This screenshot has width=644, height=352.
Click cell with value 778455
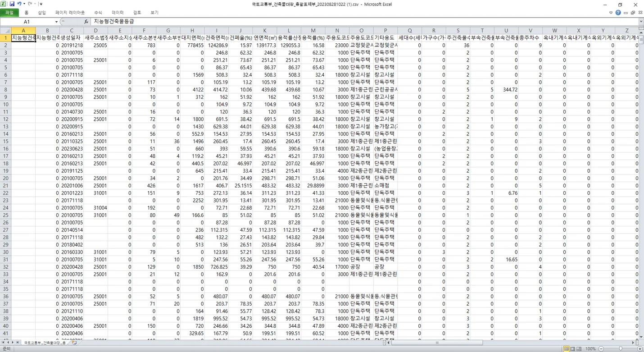tap(192, 46)
